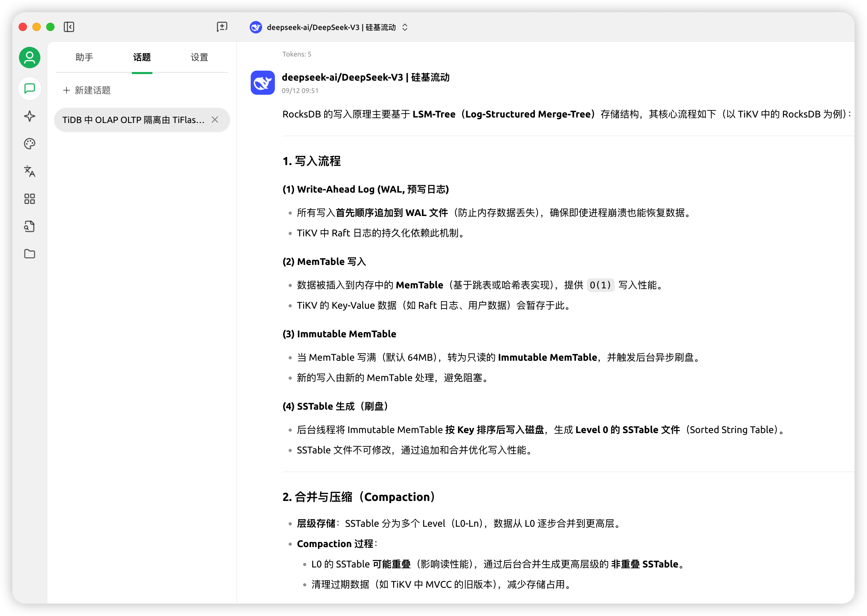Open the Knowledge Base icon

coord(29,226)
